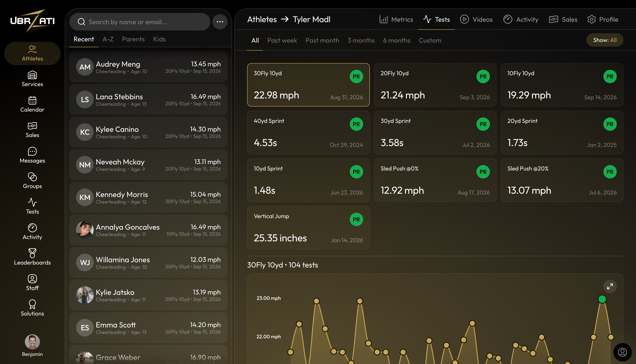The image size is (636, 364).
Task: Switch athlete list to Kids
Action: click(x=159, y=39)
